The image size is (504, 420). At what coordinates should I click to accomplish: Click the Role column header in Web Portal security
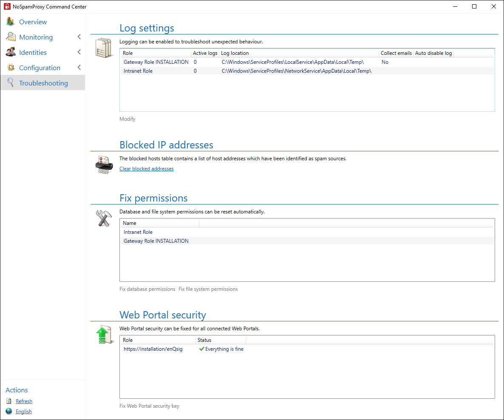[158, 340]
